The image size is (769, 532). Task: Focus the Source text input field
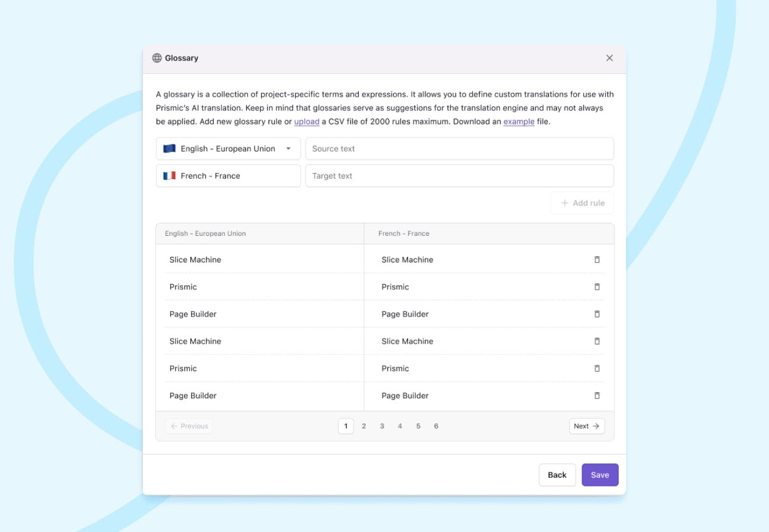[x=459, y=148]
